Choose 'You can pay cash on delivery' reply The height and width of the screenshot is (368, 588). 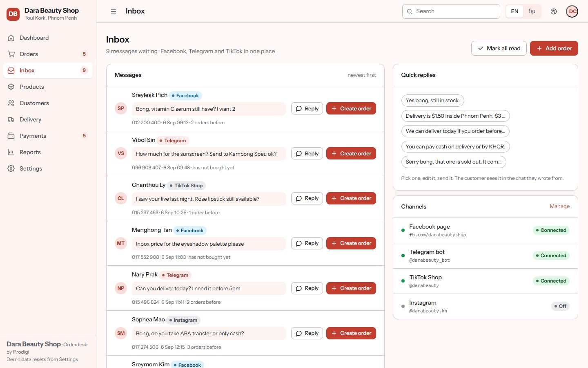click(x=456, y=147)
